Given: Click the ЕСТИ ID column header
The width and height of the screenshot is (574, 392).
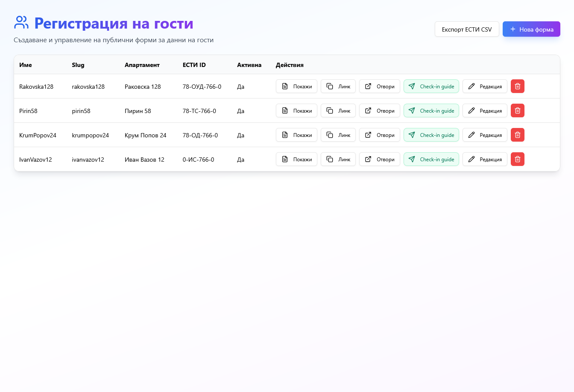Looking at the screenshot, I should (194, 65).
